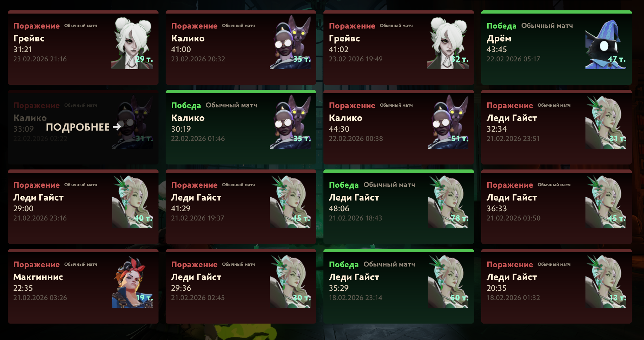
Task: Select the Леди Гайст defeat dated 21.02.2026 02:45
Action: [x=241, y=286]
